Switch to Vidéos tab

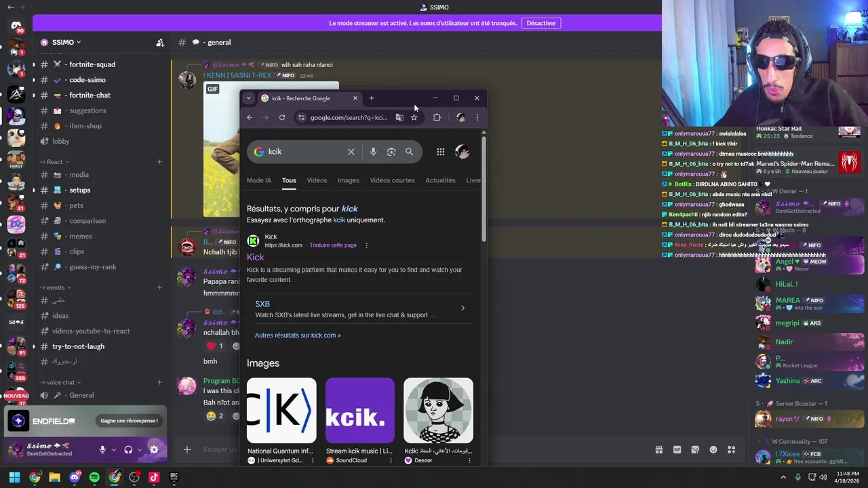(317, 180)
